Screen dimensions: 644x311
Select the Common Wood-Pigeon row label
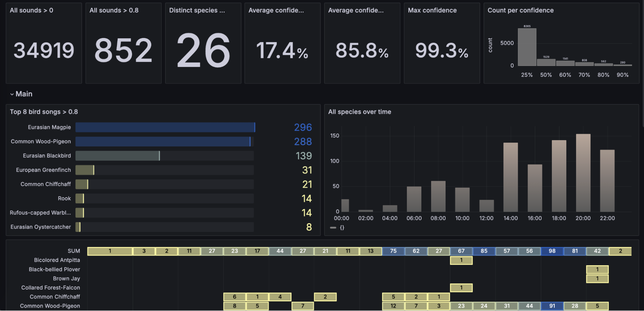point(41,141)
